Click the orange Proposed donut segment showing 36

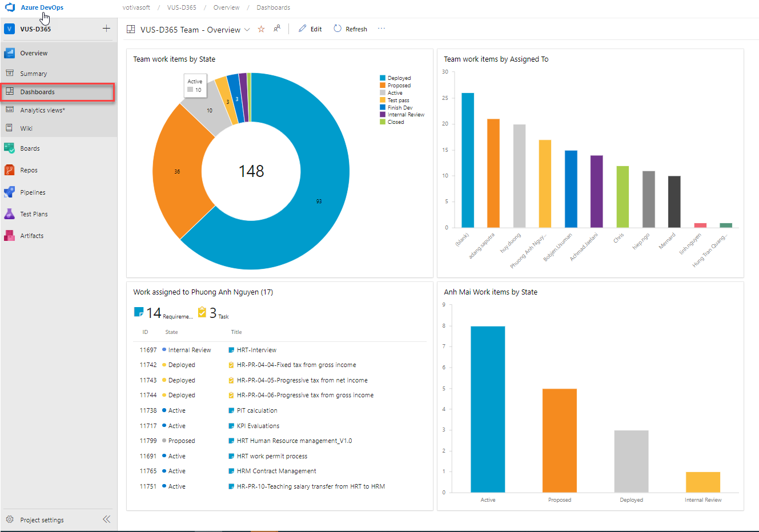click(x=177, y=171)
